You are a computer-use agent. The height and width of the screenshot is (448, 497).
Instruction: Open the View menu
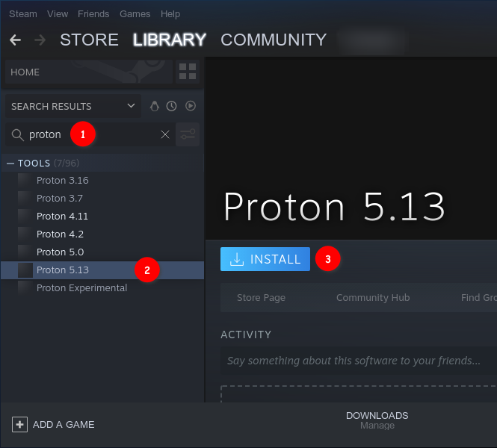(58, 14)
